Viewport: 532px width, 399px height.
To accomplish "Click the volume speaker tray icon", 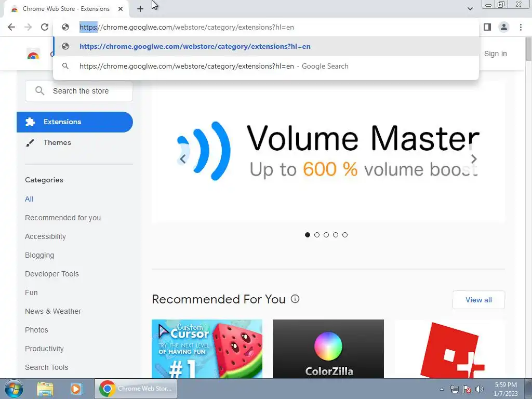I will (x=480, y=389).
